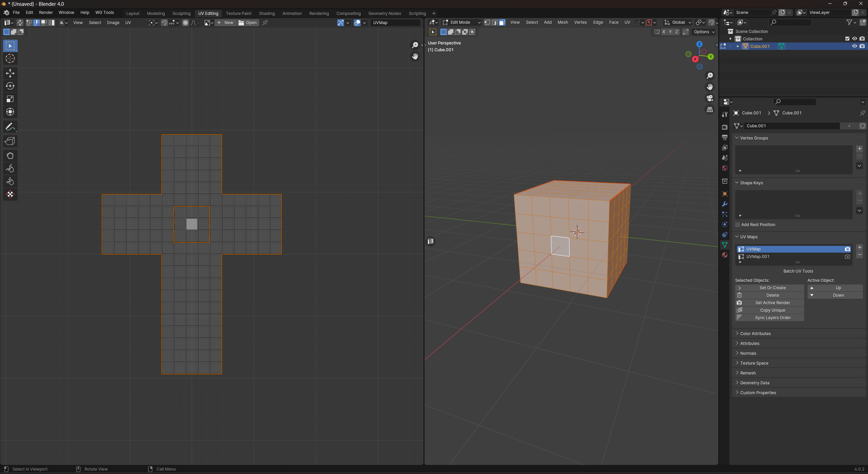
Task: Open WG Tools menu
Action: [x=105, y=13]
